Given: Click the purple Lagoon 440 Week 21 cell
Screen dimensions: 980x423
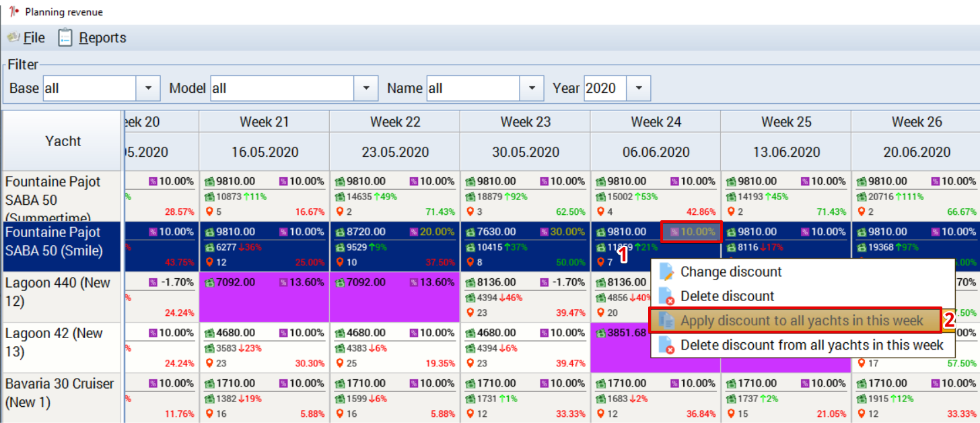Looking at the screenshot, I should 265,297.
